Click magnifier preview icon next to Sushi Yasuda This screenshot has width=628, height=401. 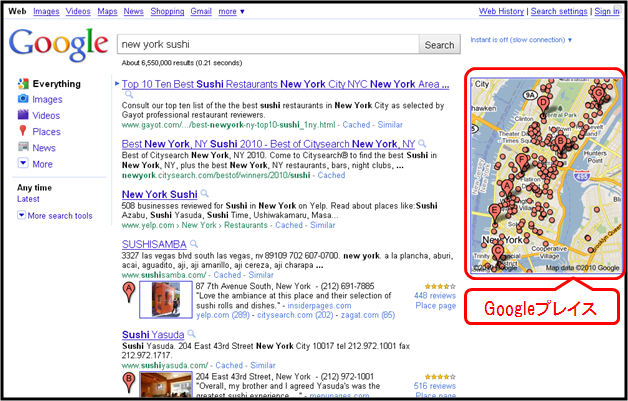click(191, 334)
